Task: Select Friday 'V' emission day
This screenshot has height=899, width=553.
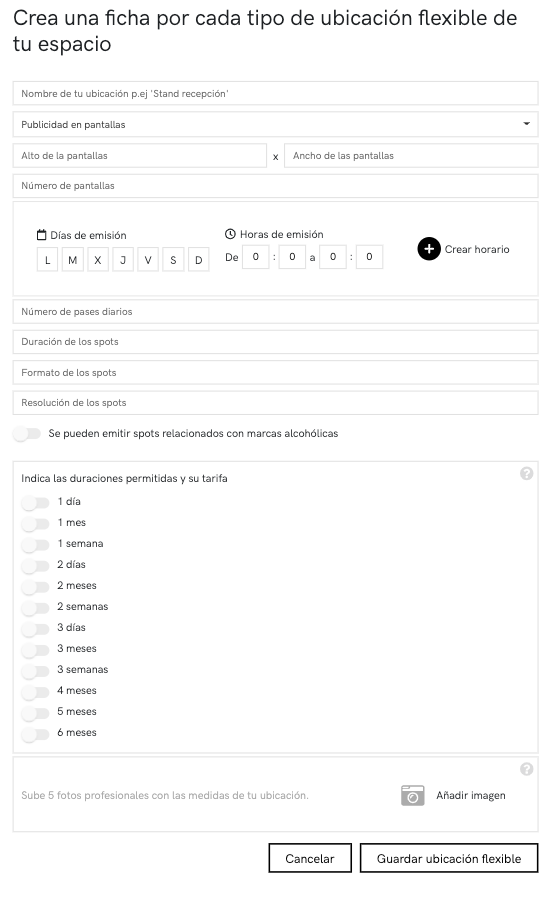Action: [x=148, y=260]
